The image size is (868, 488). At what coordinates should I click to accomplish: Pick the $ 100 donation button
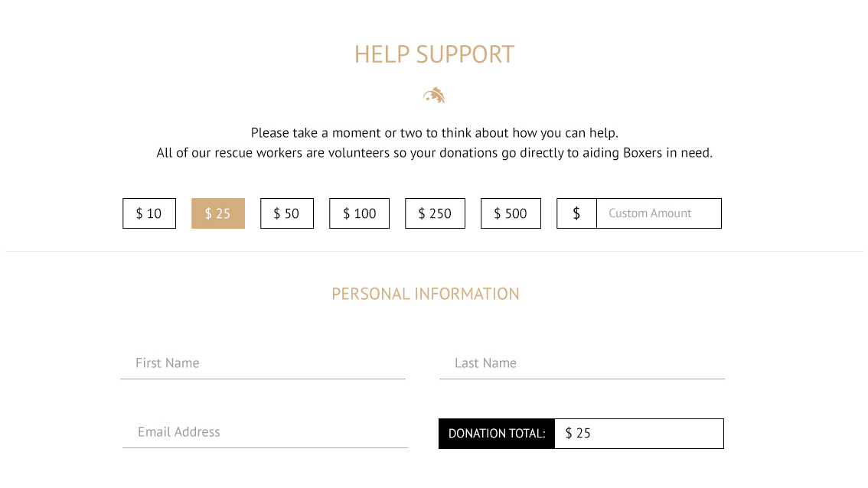point(359,213)
